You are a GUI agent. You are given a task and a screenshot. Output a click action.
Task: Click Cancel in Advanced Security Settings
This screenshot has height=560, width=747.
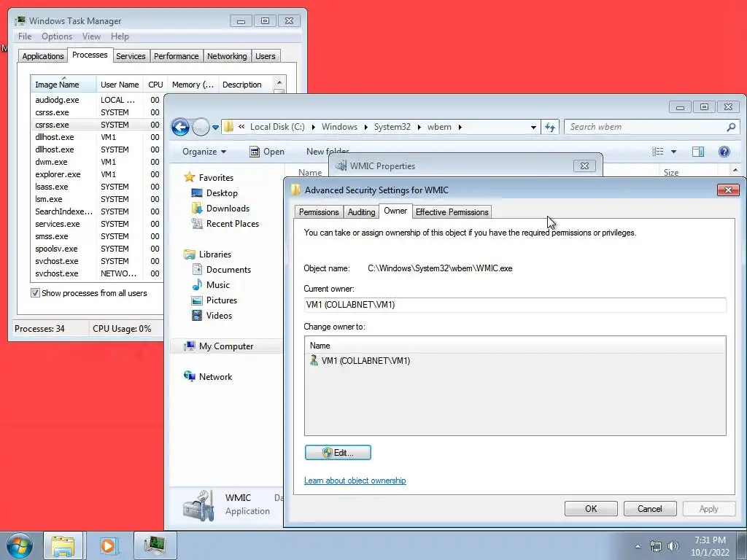click(650, 508)
